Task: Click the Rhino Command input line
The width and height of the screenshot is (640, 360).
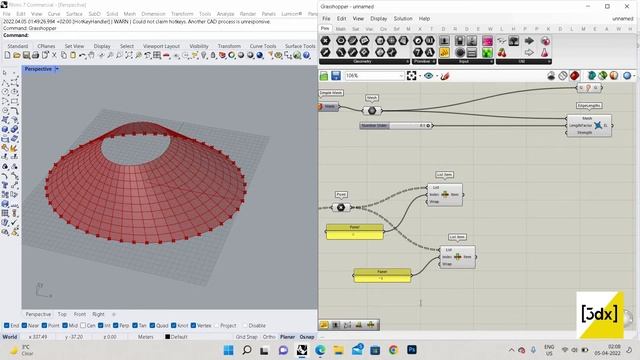Action: [x=159, y=35]
